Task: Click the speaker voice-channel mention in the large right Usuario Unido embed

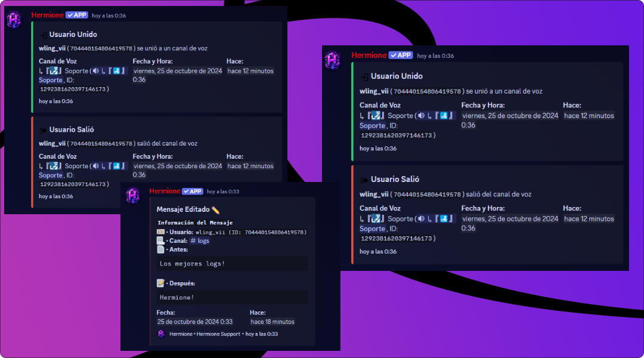Action: pos(437,116)
